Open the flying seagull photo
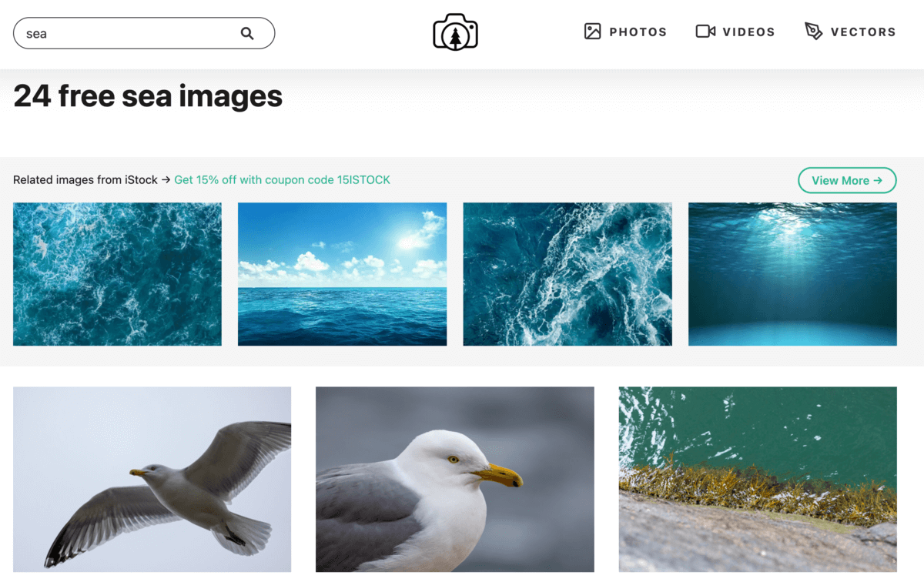Screen dimensions: 924x582 pyautogui.click(x=152, y=480)
